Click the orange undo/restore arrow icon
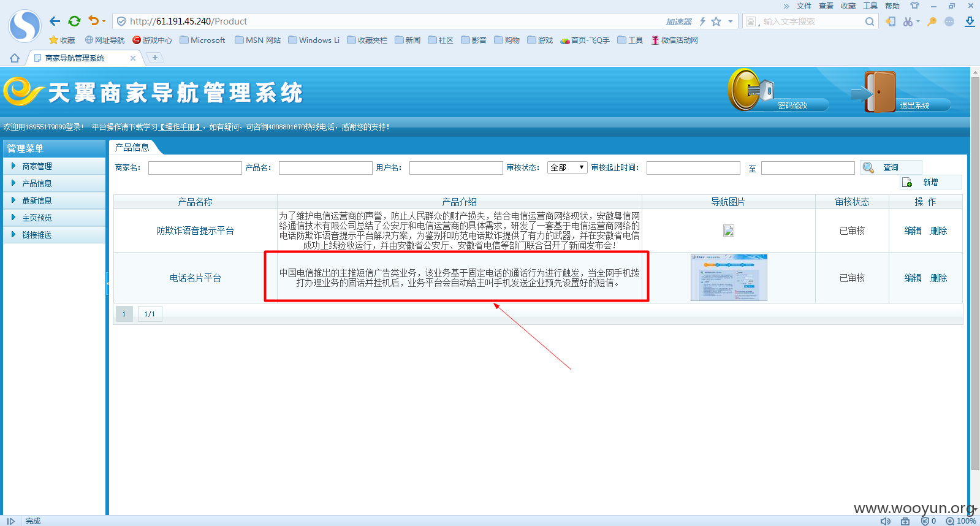The height and width of the screenshot is (526, 980). [x=93, y=21]
